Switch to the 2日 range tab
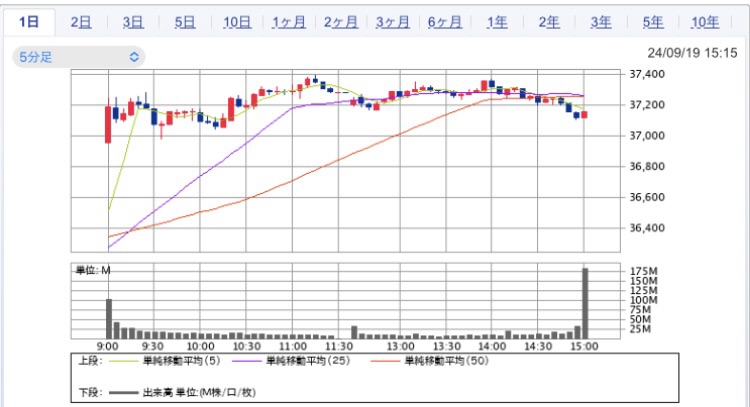The height and width of the screenshot is (407, 750). point(81,22)
